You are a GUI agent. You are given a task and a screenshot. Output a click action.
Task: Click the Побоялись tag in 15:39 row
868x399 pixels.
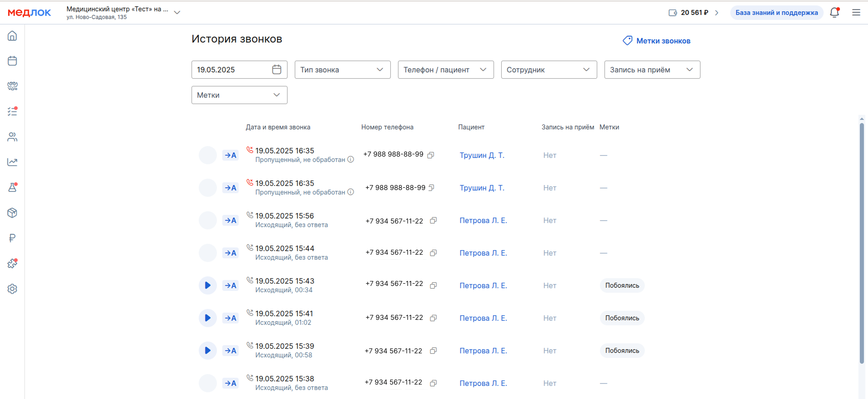[622, 351]
